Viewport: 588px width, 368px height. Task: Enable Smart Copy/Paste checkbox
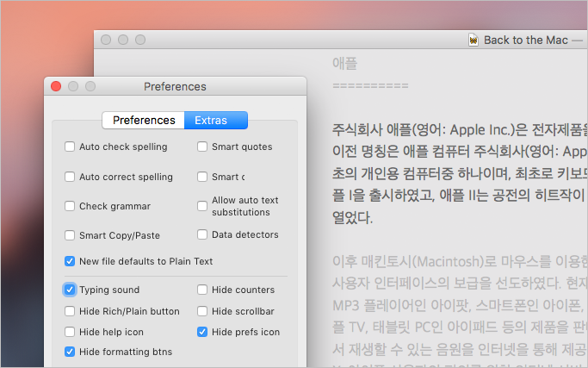(70, 235)
